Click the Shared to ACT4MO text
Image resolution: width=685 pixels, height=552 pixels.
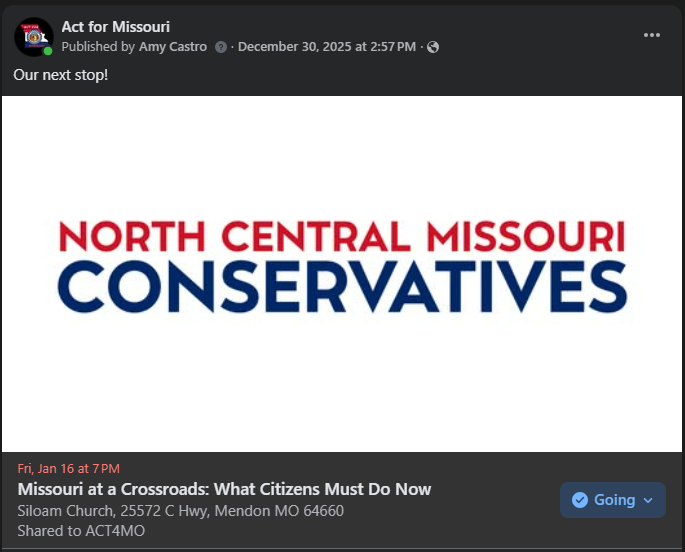click(81, 531)
